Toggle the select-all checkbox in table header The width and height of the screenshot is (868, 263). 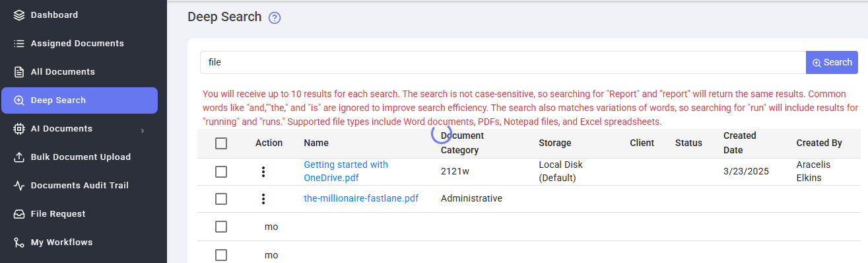[221, 143]
